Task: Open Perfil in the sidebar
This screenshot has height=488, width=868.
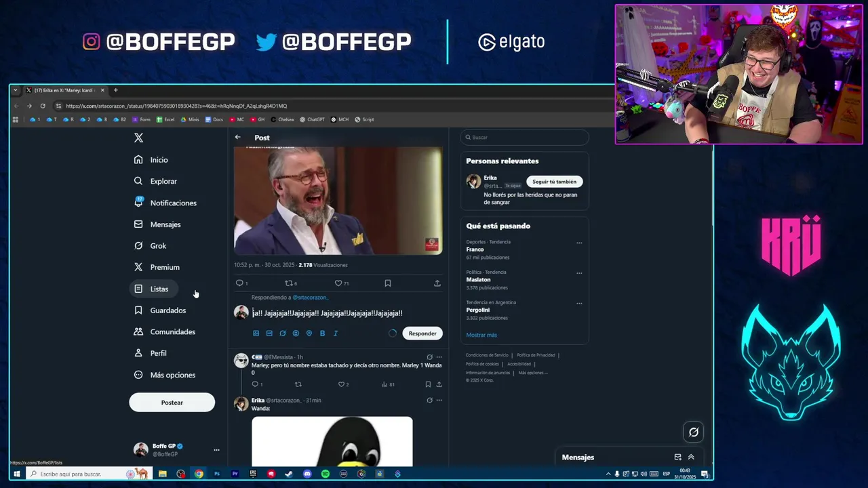Action: pos(150,353)
